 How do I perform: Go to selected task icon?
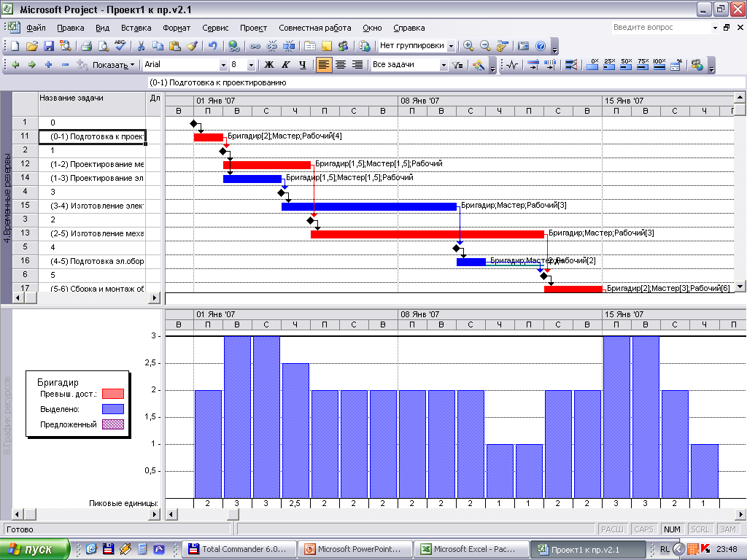coord(502,46)
